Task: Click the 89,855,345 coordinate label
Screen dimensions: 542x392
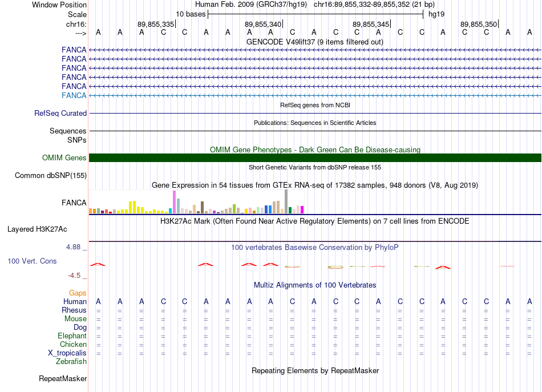Action: pos(371,24)
